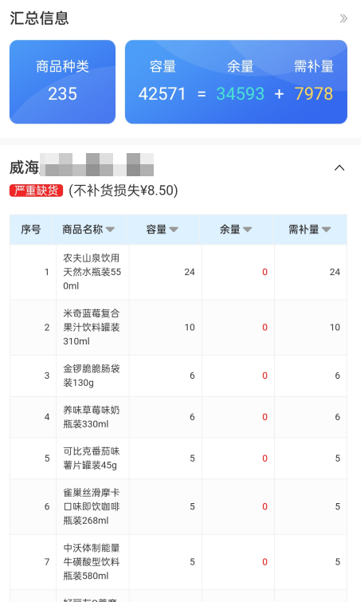The width and height of the screenshot is (364, 602).
Task: Select the 金锣脆脆肠袋装130g row
Action: (178, 376)
